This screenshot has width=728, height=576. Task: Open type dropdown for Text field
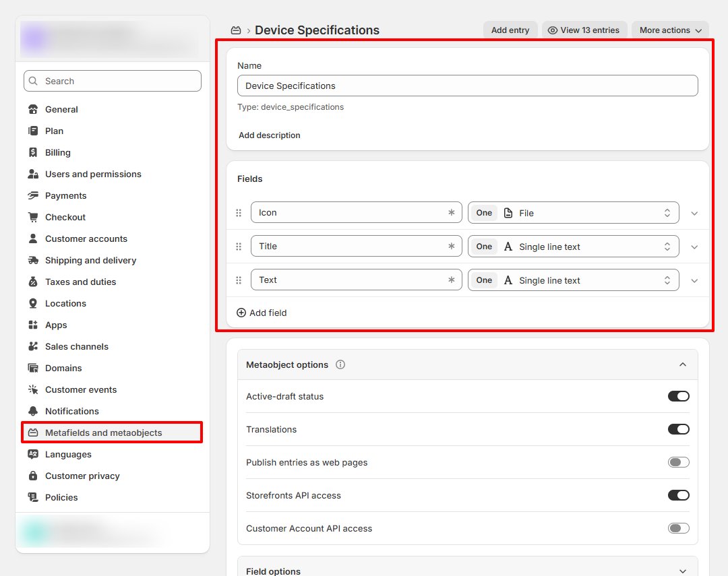574,280
